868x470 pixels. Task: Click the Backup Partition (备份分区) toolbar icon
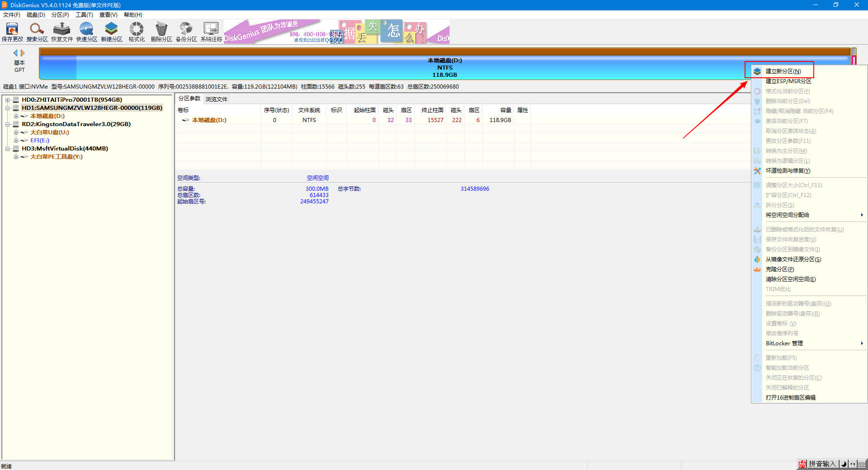coord(186,32)
